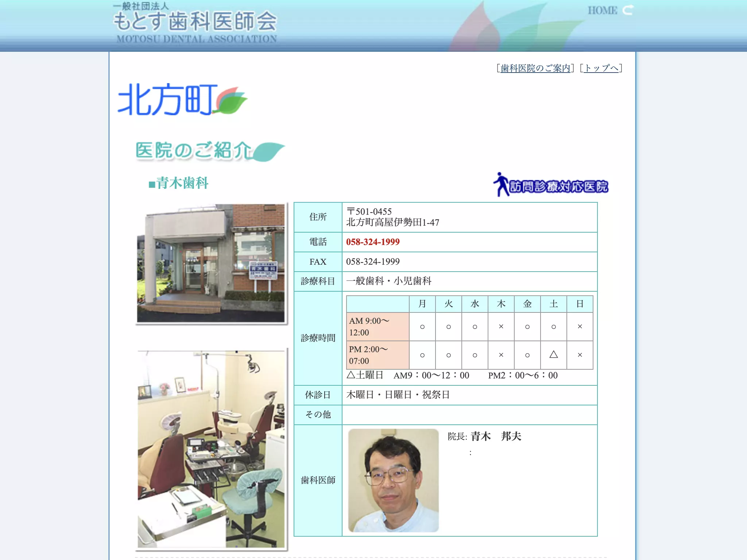Open the もとす歯科医師会 header logo
This screenshot has height=560, width=747.
click(195, 23)
